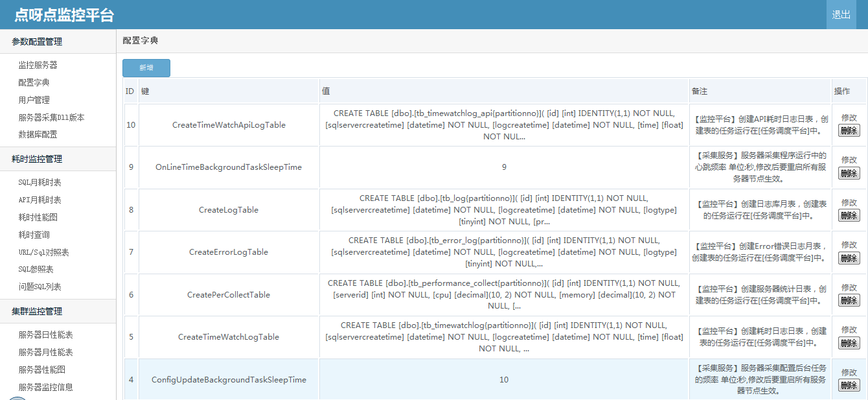Viewport: 868px width, 400px height.
Task: Click the 点呀点监控平台 title
Action: pyautogui.click(x=64, y=15)
